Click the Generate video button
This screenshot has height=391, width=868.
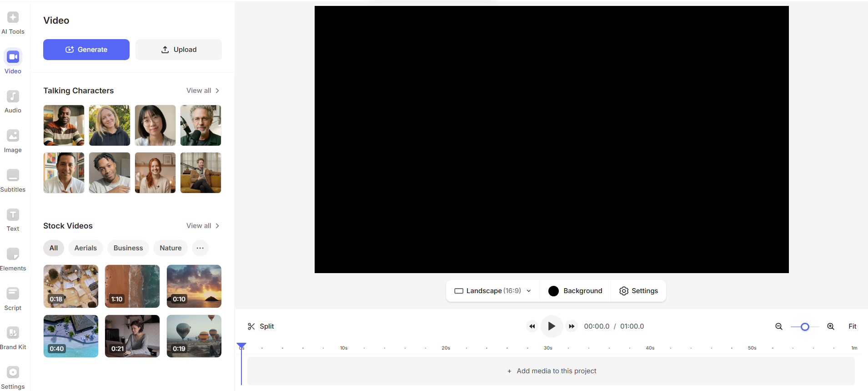pos(86,50)
